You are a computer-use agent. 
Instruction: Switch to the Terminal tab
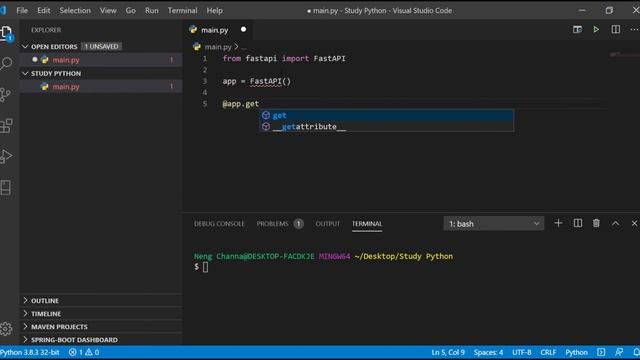[x=367, y=224]
